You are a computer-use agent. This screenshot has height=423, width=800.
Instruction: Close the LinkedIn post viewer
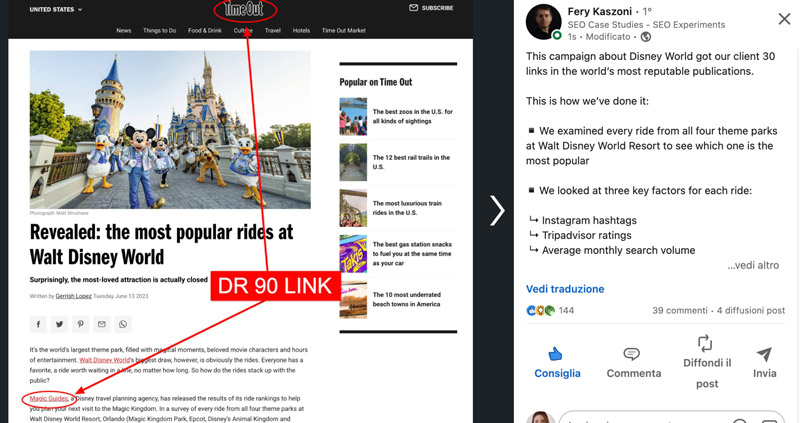pyautogui.click(x=784, y=19)
